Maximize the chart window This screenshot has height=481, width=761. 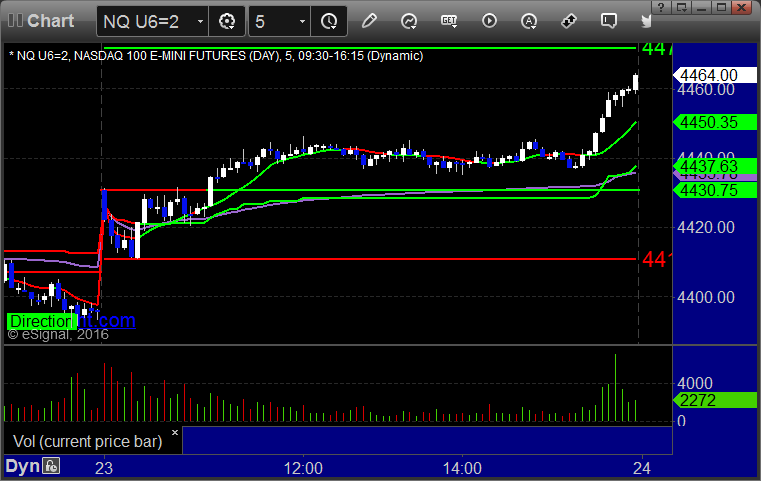point(721,7)
